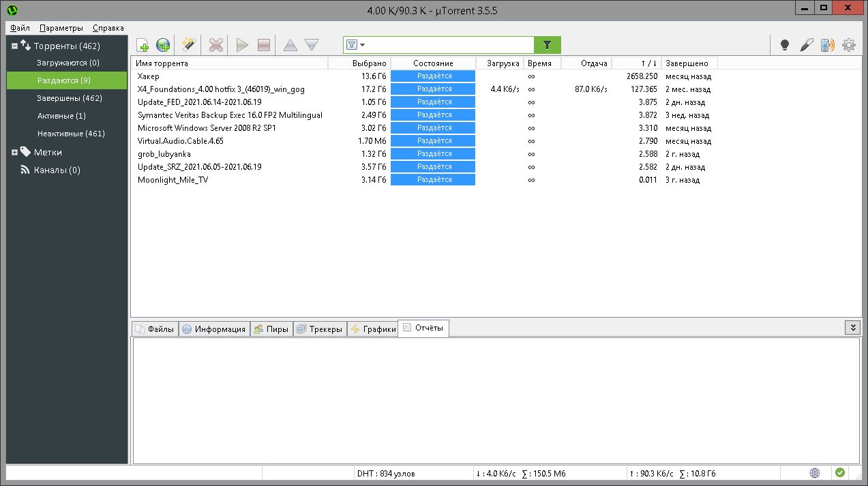Click the remote phone icon in toolbar

(827, 45)
